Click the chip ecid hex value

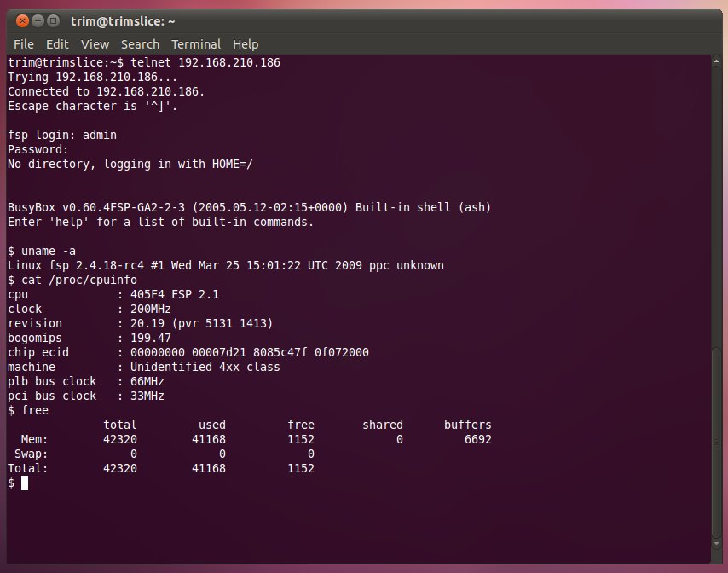249,352
